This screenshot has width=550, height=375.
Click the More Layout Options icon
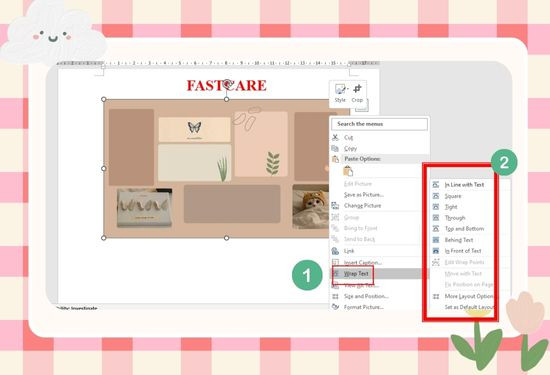pyautogui.click(x=436, y=296)
